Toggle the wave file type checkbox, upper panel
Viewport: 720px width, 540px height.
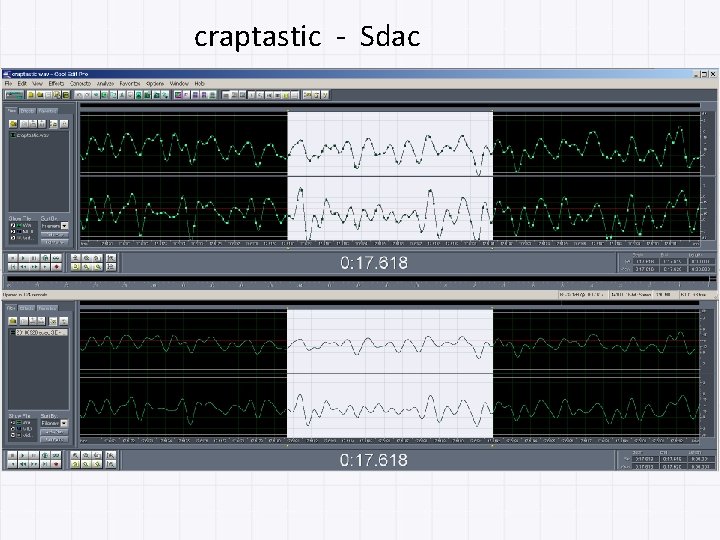(x=13, y=225)
